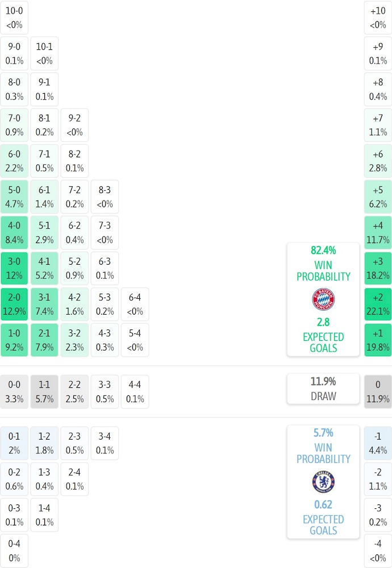Click the 0-0 scoreline cell
The image size is (392, 568).
click(14, 391)
